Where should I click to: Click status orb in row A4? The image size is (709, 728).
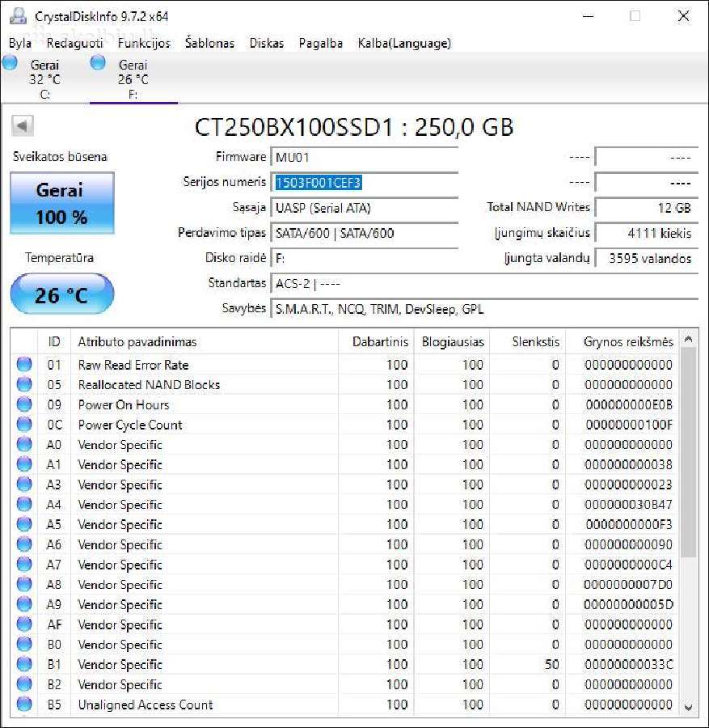click(x=24, y=504)
